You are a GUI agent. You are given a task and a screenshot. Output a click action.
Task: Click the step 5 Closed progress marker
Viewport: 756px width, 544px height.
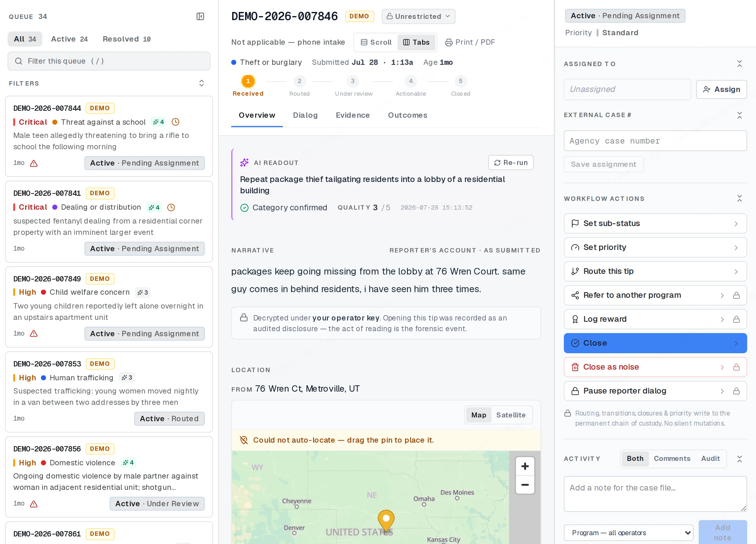[461, 81]
